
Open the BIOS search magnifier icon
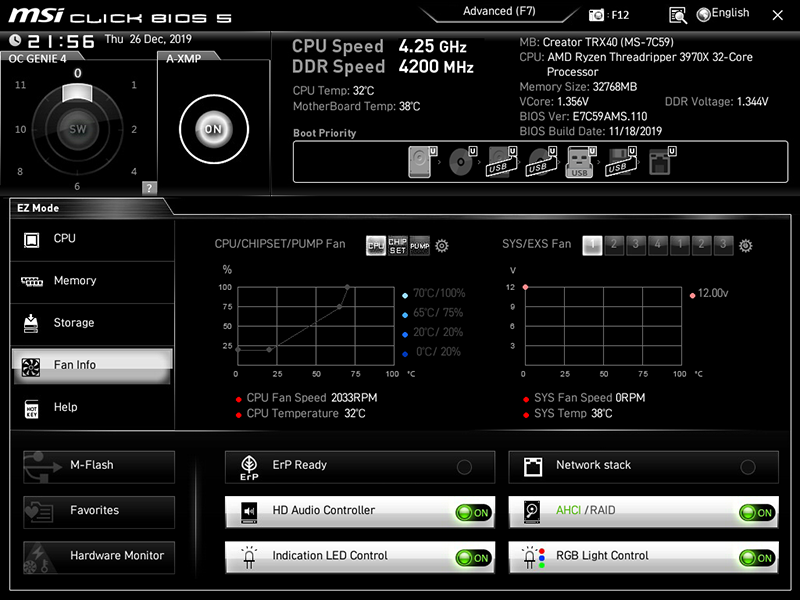tap(678, 15)
